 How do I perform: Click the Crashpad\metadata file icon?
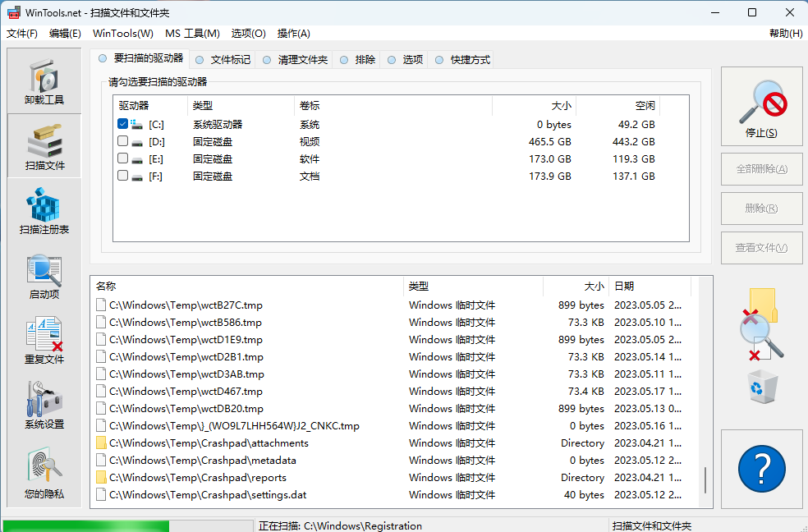tap(101, 461)
